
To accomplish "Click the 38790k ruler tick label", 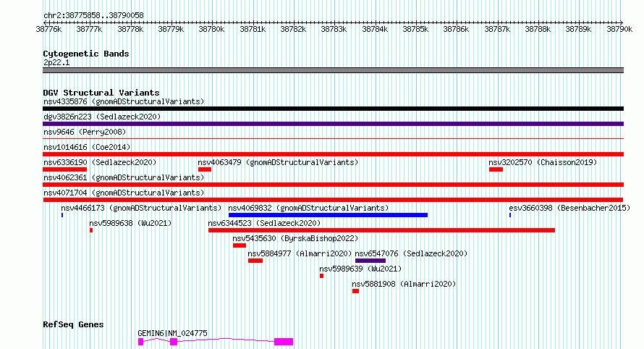I will click(619, 29).
